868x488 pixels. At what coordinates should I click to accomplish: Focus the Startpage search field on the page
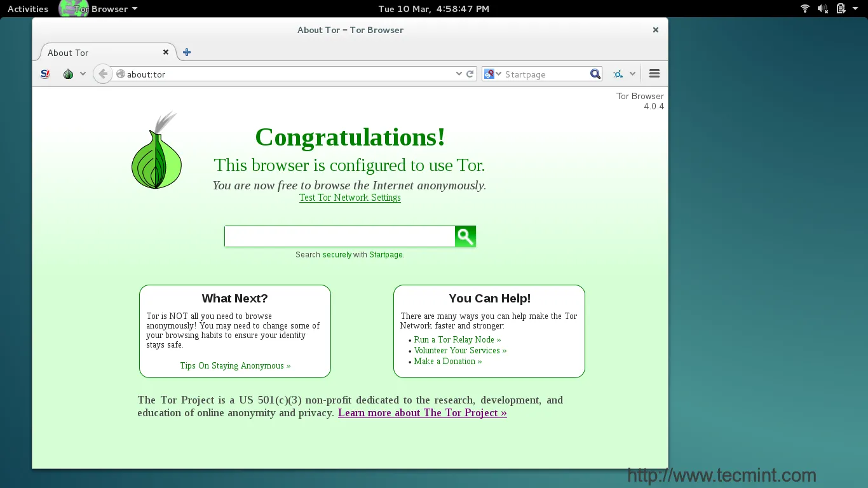(339, 236)
